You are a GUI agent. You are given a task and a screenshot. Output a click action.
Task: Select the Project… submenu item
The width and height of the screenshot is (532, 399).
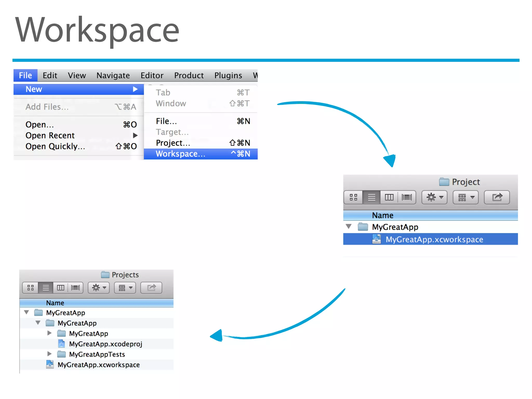173,143
